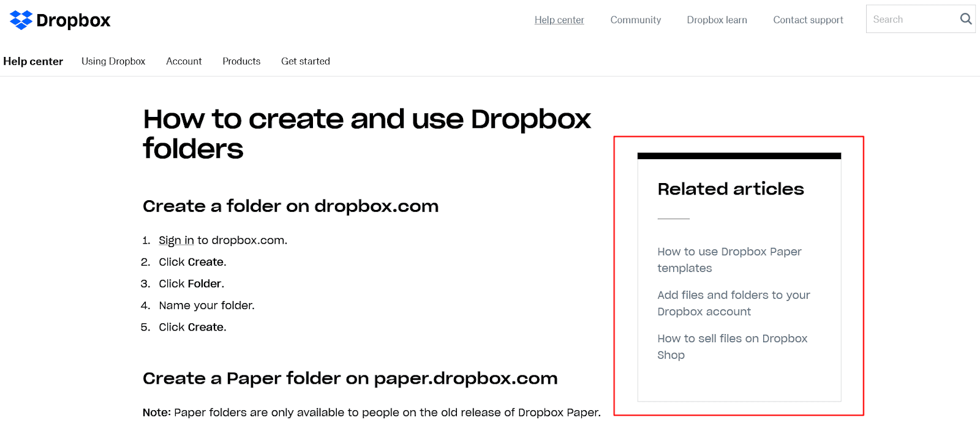Click the 'Create a Paper folder' section heading

350,378
